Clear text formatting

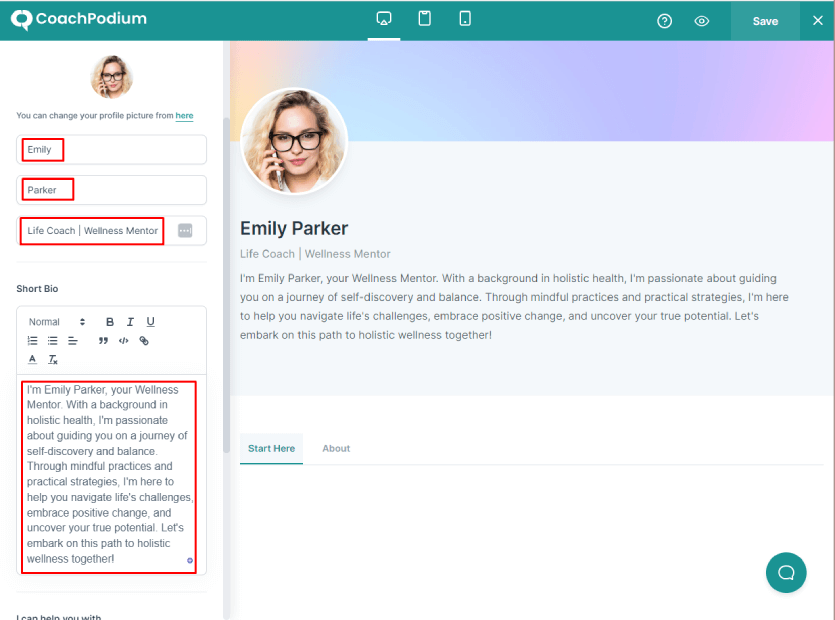tap(53, 360)
